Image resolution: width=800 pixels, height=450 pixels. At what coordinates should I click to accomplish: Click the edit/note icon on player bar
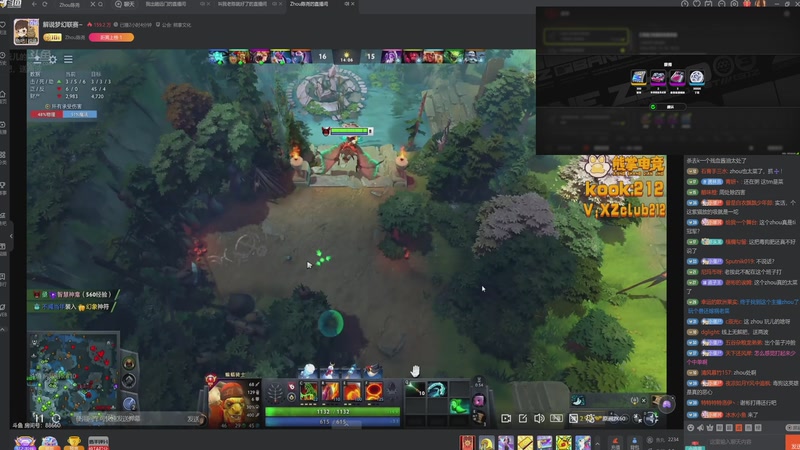[x=523, y=418]
